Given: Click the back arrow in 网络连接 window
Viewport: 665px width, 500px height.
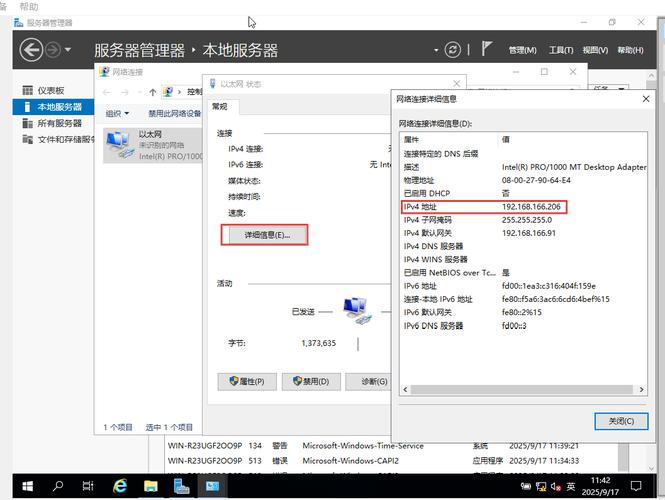Looking at the screenshot, I should tap(107, 92).
